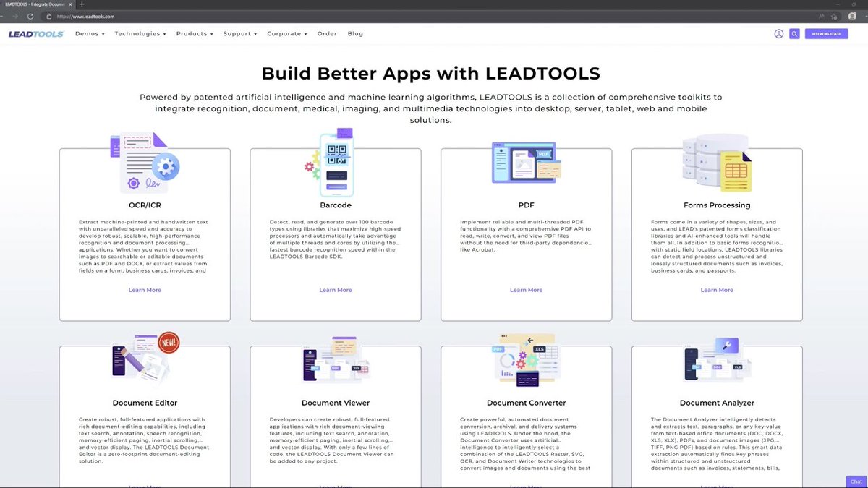Expand the Demos dropdown menu

[90, 33]
